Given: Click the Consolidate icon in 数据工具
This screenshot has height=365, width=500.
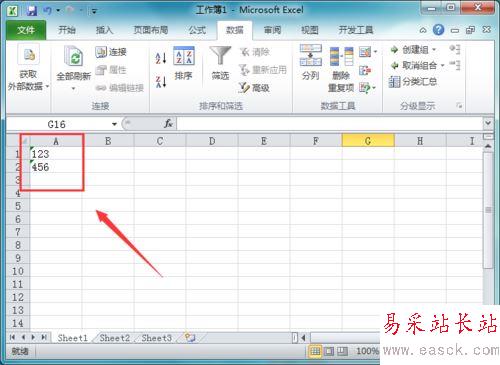Looking at the screenshot, I should click(365, 70).
